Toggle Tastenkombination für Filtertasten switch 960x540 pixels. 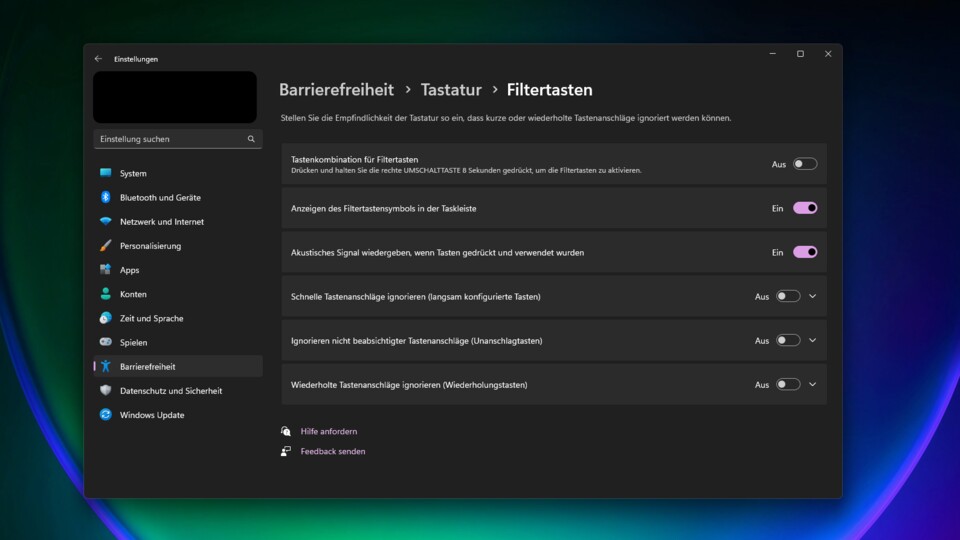click(x=805, y=164)
